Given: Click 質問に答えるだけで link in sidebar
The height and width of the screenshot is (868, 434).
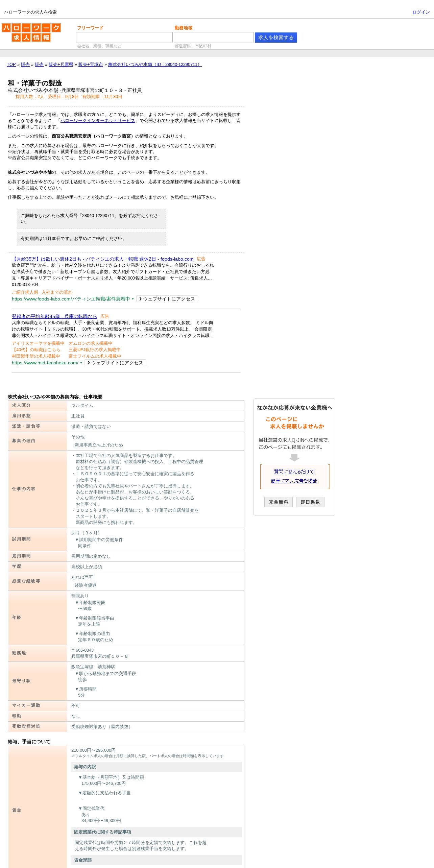Looking at the screenshot, I should 294,472.
